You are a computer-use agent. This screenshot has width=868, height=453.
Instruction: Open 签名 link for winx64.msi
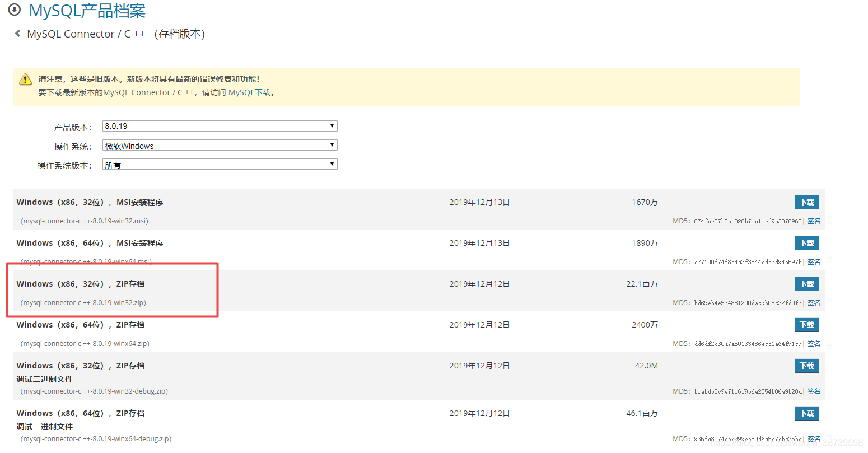(814, 262)
